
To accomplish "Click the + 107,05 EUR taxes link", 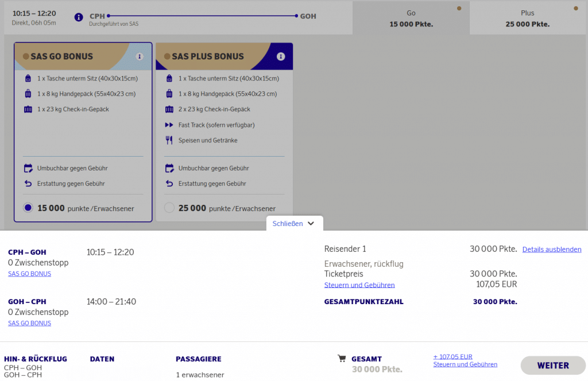I will coord(452,356).
